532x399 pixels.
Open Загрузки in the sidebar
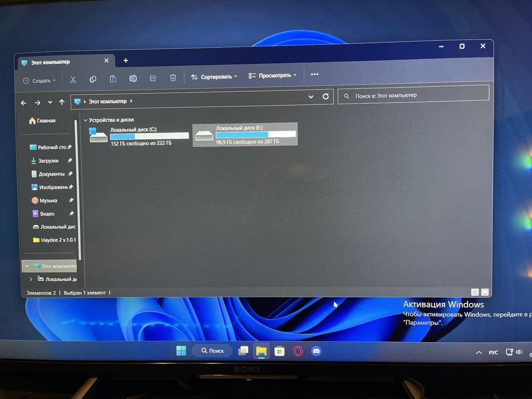(49, 161)
